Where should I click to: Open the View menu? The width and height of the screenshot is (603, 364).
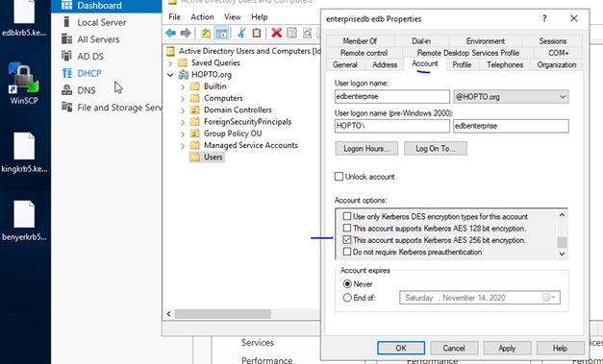pyautogui.click(x=233, y=17)
